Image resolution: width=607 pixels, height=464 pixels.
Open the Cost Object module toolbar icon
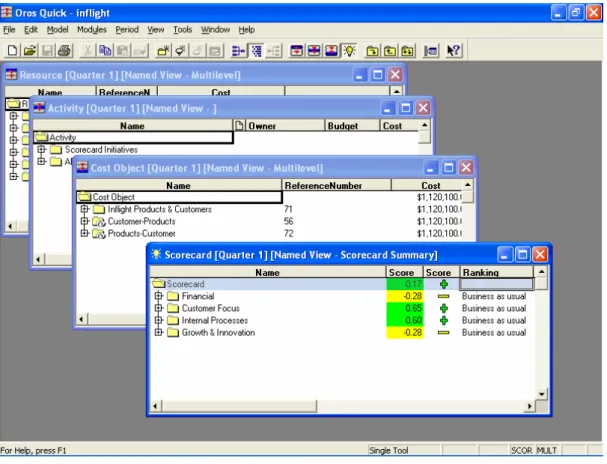click(x=332, y=50)
